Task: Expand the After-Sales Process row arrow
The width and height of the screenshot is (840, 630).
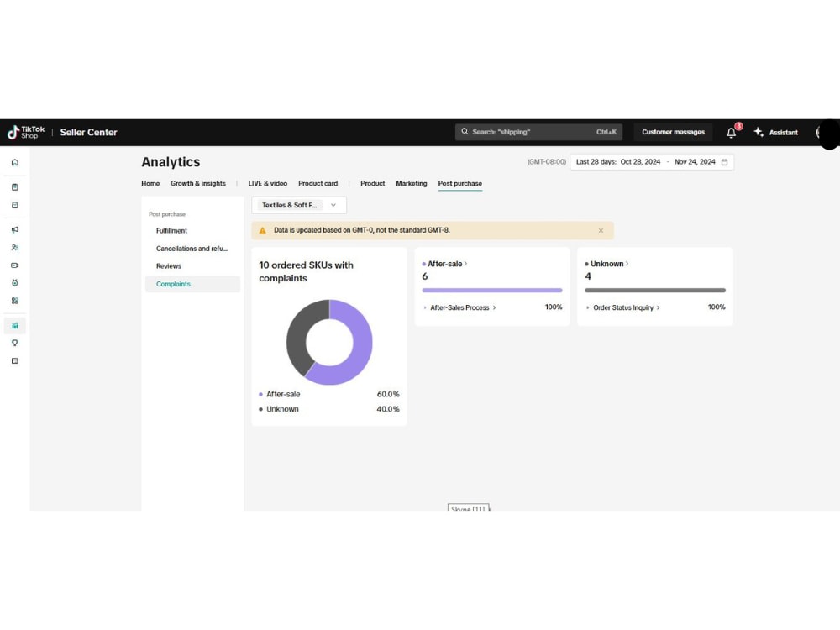Action: click(425, 307)
